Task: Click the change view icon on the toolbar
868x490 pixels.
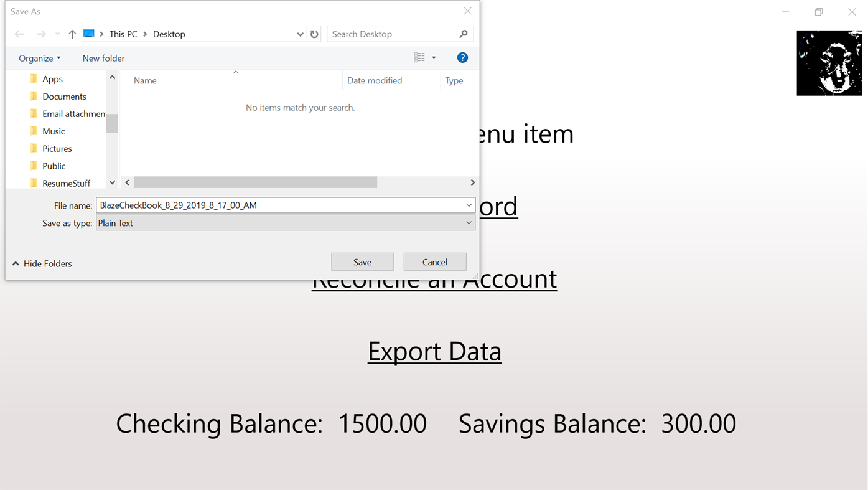Action: tap(420, 57)
